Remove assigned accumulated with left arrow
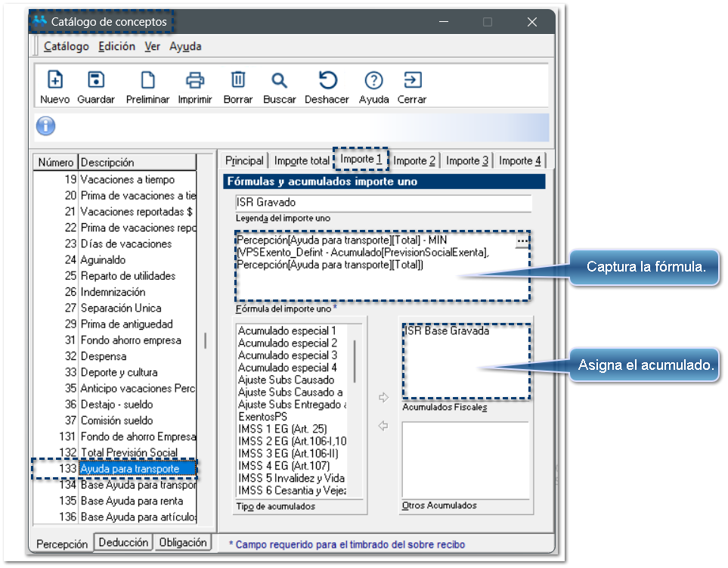This screenshot has height=568, width=728. 383,426
